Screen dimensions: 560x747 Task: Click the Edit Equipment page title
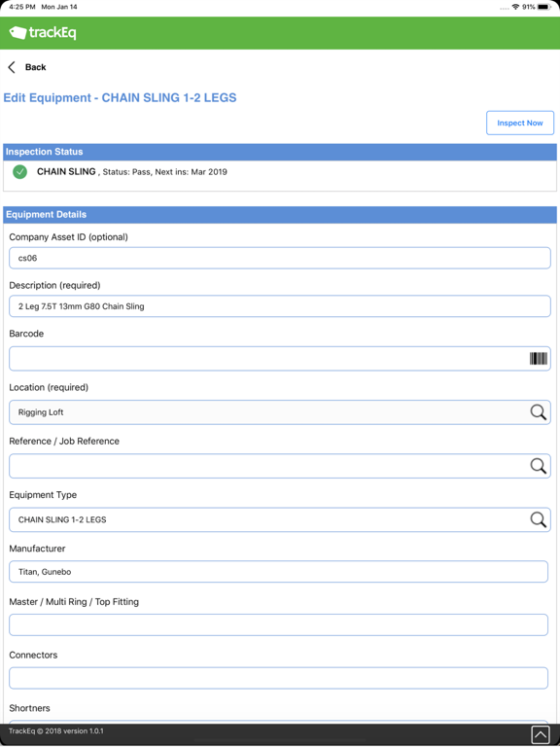(120, 97)
